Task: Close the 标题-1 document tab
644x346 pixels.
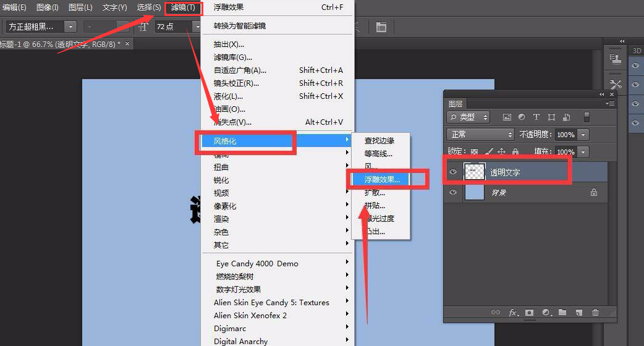Action: click(x=127, y=43)
